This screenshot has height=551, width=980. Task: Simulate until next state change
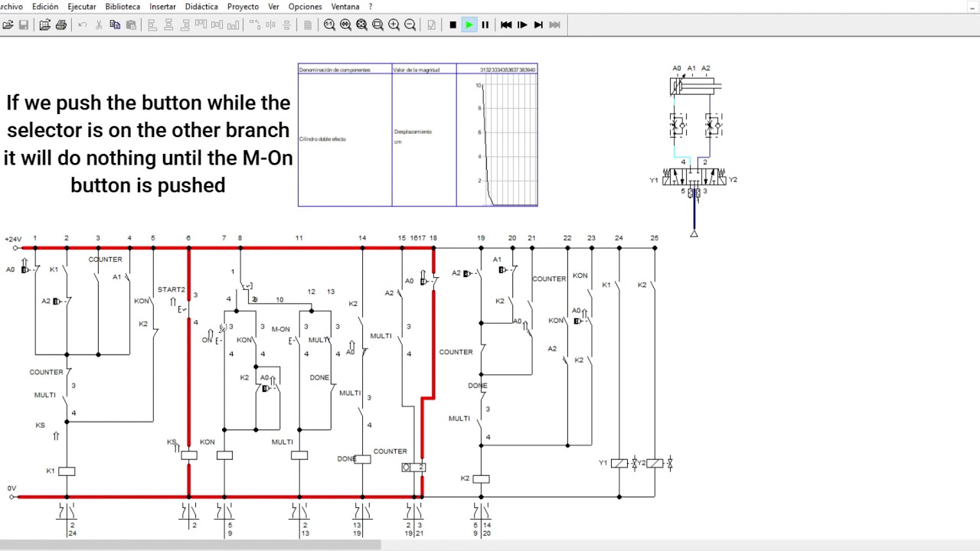(538, 25)
